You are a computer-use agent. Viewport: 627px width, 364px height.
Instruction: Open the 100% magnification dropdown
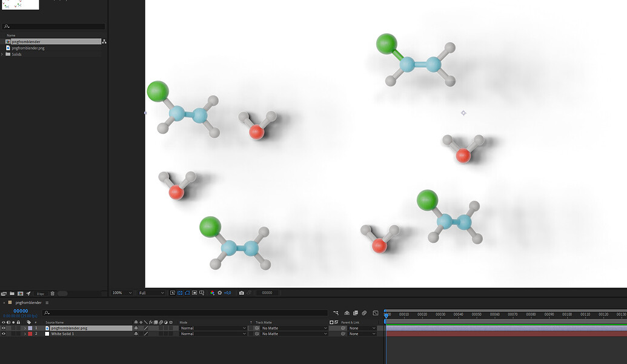pyautogui.click(x=122, y=293)
